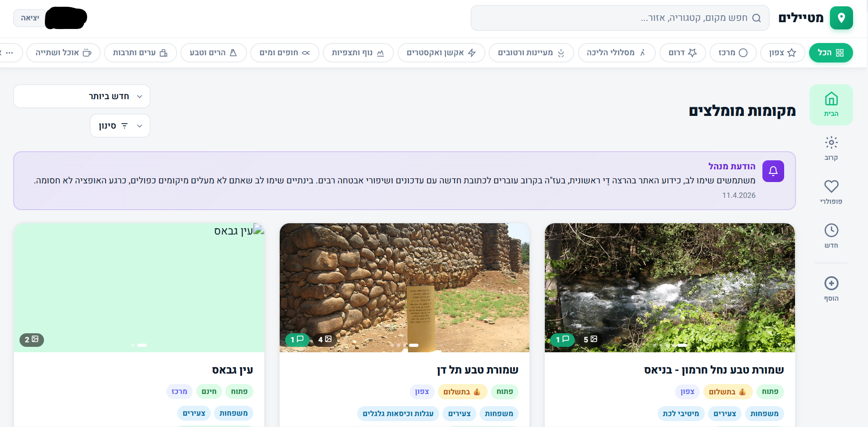
Task: Select the All (הכל) category tab
Action: [830, 53]
